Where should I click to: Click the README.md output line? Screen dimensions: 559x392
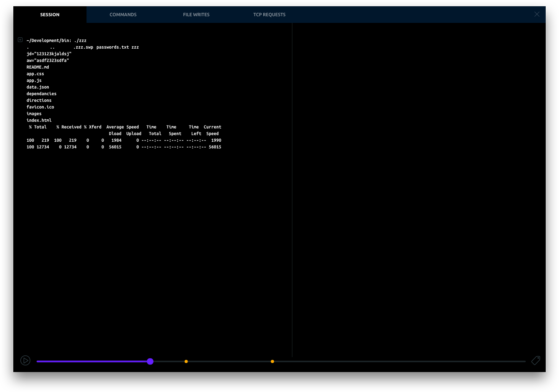(x=38, y=67)
